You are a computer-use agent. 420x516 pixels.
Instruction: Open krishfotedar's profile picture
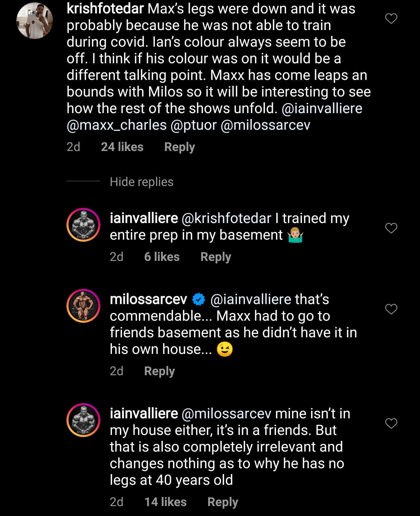pyautogui.click(x=35, y=21)
